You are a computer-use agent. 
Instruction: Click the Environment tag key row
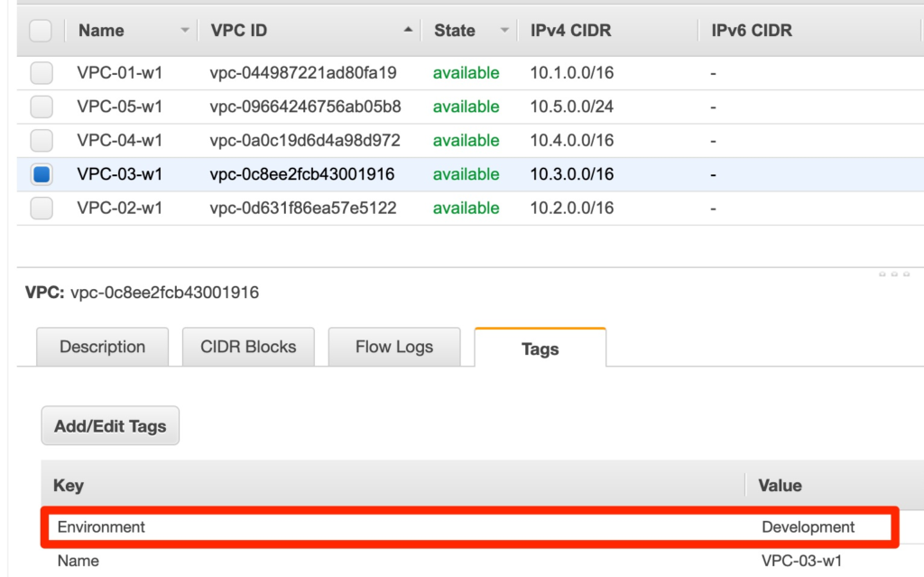click(101, 526)
